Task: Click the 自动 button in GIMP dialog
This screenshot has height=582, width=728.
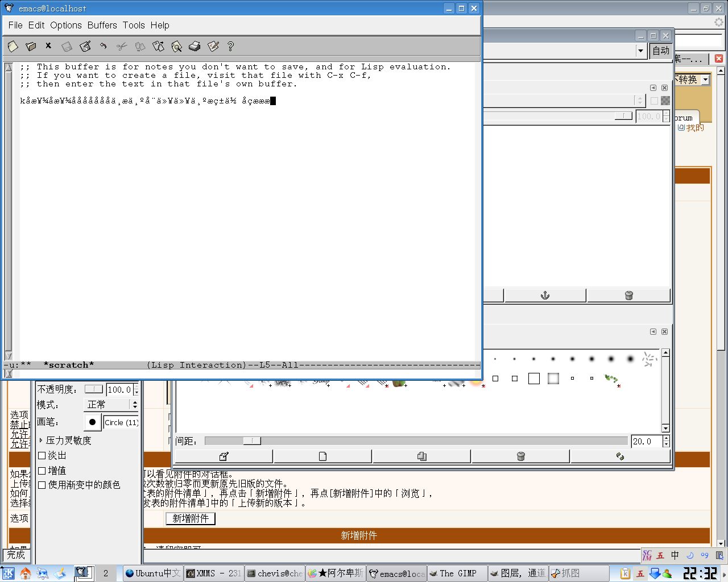Action: 661,51
